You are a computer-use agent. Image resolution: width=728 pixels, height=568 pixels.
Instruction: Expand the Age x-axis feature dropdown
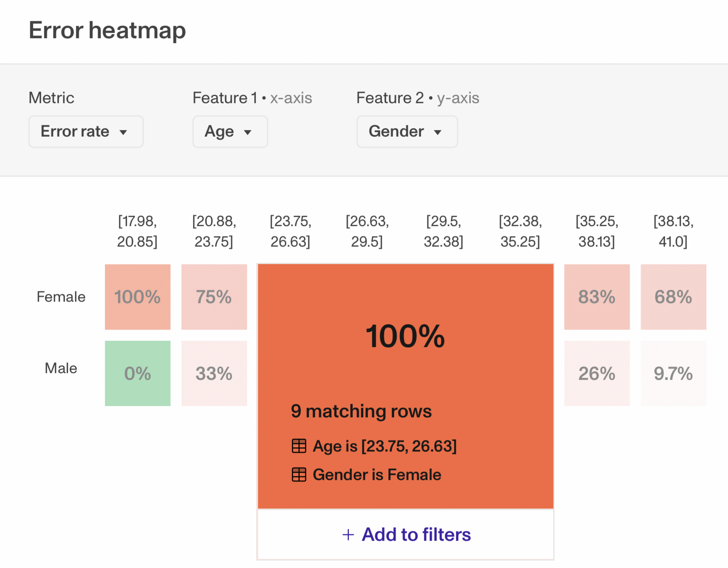(x=230, y=132)
